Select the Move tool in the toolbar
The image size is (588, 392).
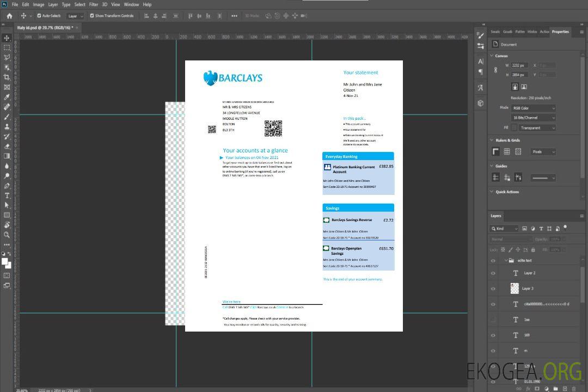tap(7, 38)
